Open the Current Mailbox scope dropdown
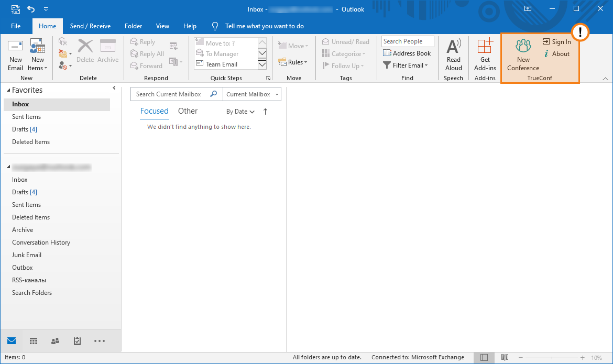Image resolution: width=613 pixels, height=364 pixels. click(x=252, y=94)
